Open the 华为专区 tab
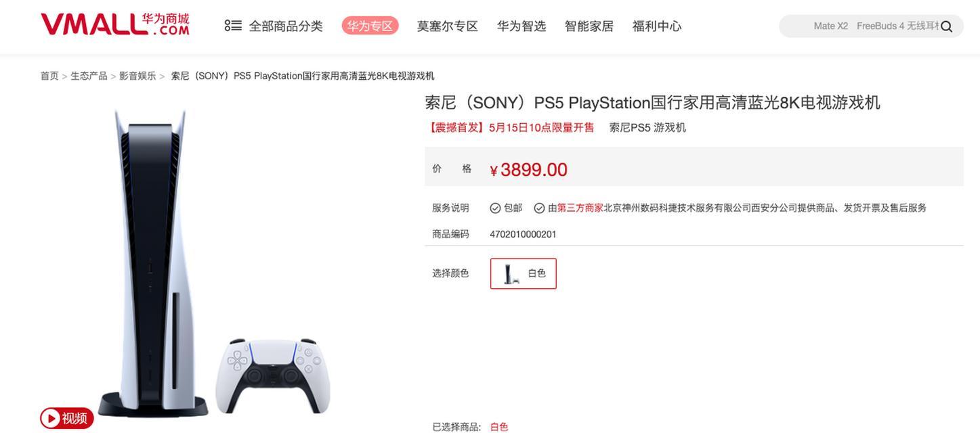Screen dimensions: 980x433 [x=370, y=26]
